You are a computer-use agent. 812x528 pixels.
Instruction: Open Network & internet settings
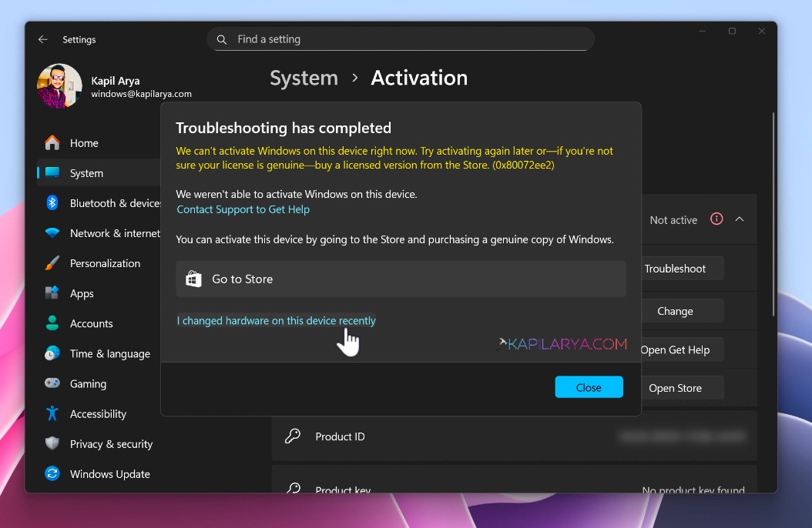pos(114,233)
